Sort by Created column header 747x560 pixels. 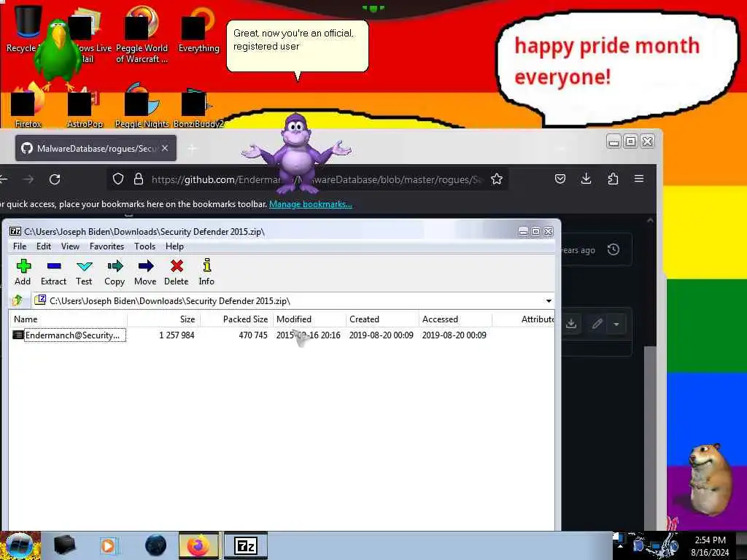tap(383, 319)
